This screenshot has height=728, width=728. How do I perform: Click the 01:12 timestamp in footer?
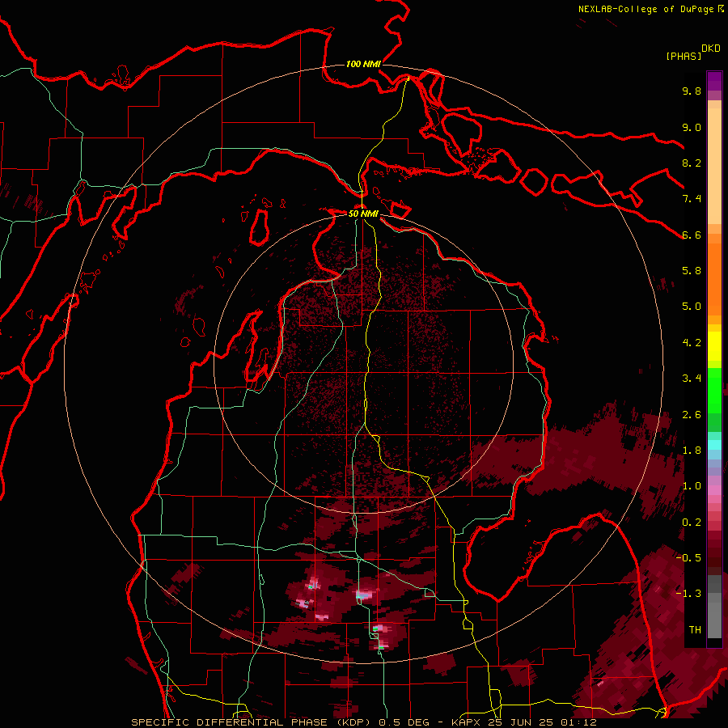click(x=578, y=722)
